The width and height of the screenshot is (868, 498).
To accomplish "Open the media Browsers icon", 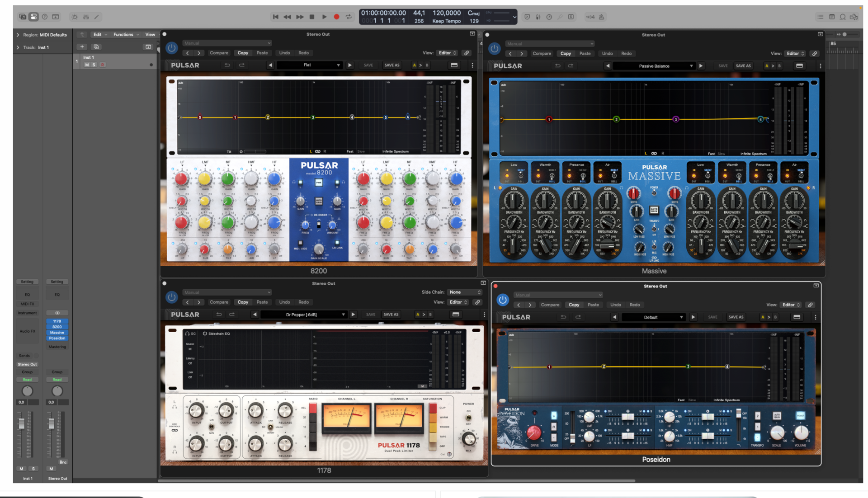I will point(854,17).
